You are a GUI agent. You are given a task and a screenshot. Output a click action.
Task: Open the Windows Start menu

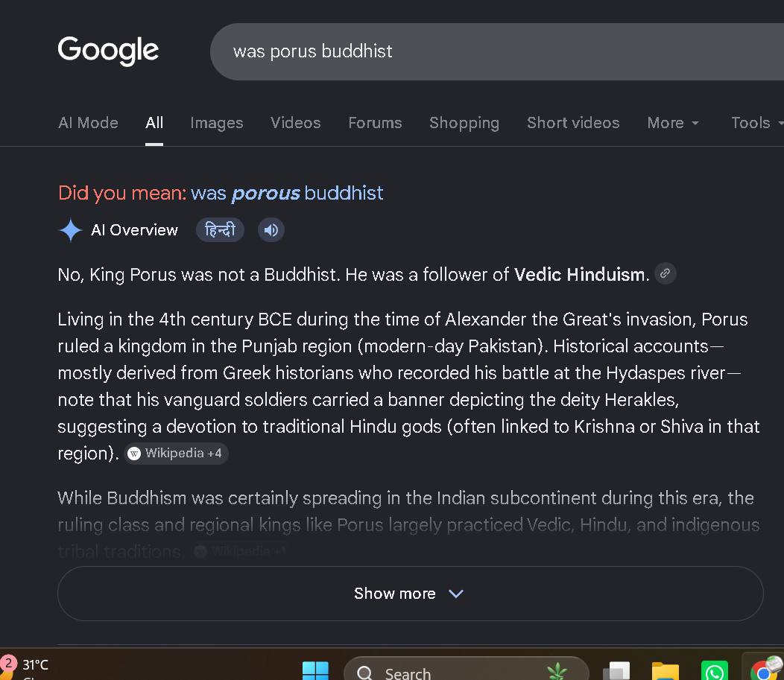315,670
